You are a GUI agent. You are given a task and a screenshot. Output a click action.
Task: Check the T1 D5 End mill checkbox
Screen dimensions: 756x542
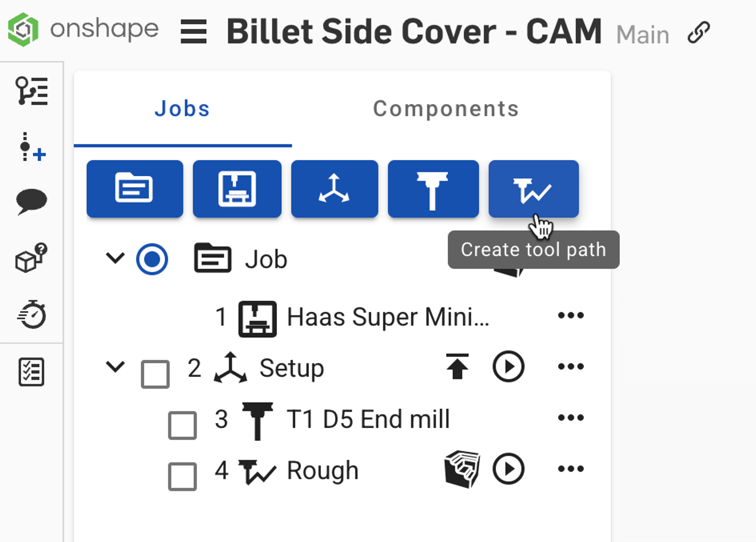(182, 425)
